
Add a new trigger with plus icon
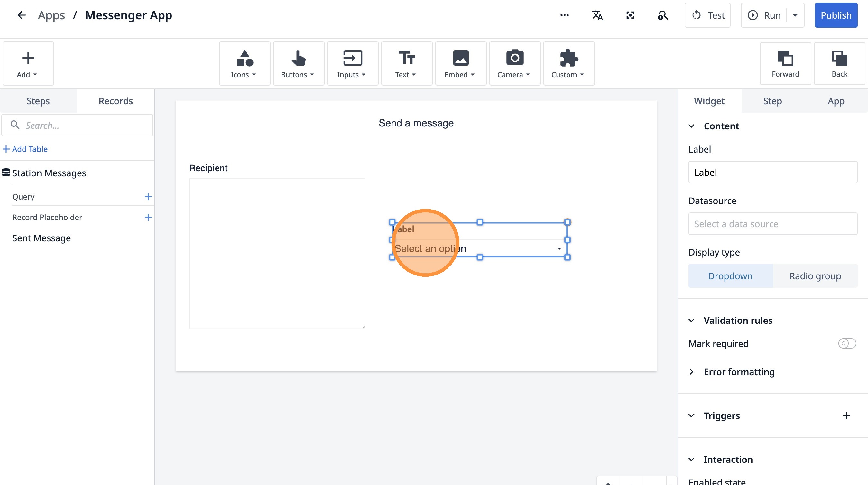pos(846,415)
